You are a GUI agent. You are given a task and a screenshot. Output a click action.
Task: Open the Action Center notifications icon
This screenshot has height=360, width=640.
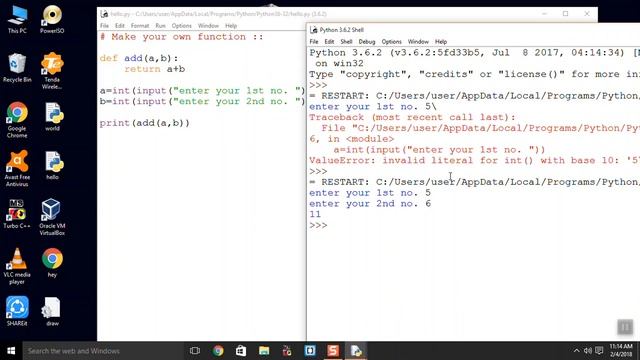(x=599, y=351)
